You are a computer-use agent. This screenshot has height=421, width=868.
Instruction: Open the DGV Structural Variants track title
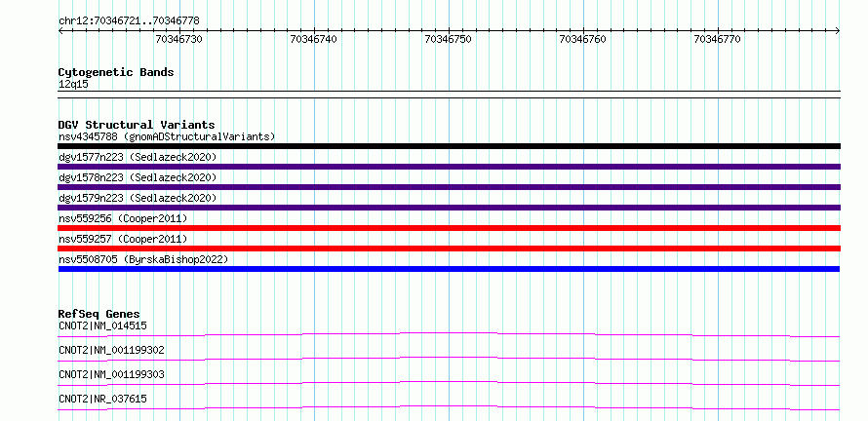(x=137, y=125)
